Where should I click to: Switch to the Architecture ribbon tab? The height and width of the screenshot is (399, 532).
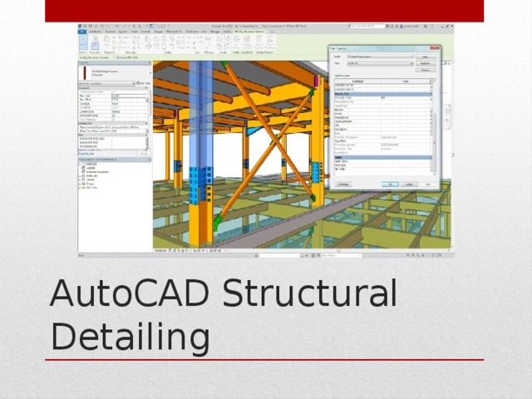point(95,32)
